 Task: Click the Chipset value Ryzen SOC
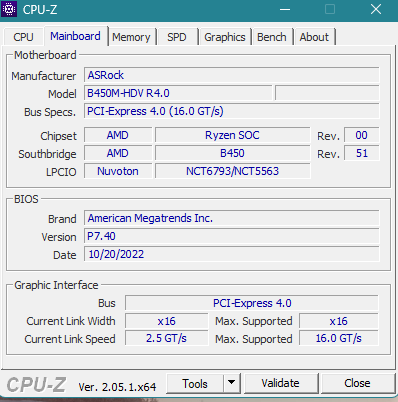(x=232, y=135)
